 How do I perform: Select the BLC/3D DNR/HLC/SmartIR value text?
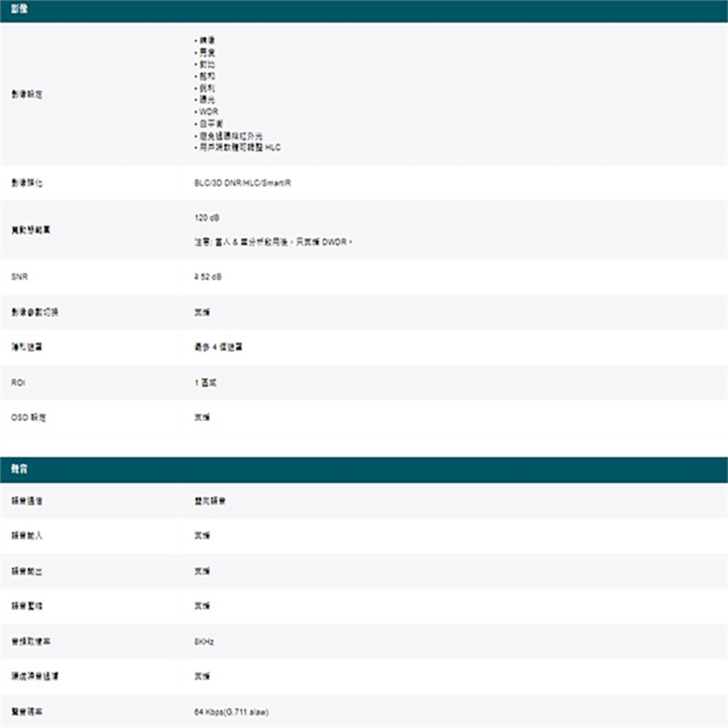236,184
